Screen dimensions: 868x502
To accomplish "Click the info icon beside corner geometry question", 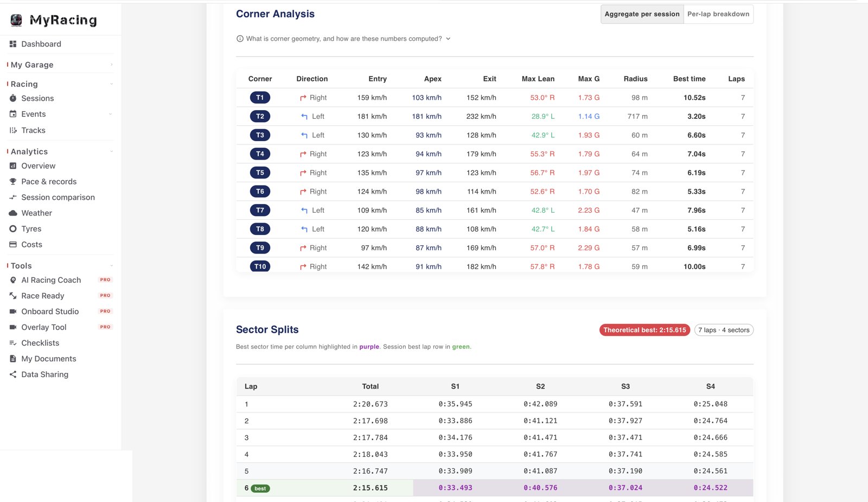I will point(240,39).
